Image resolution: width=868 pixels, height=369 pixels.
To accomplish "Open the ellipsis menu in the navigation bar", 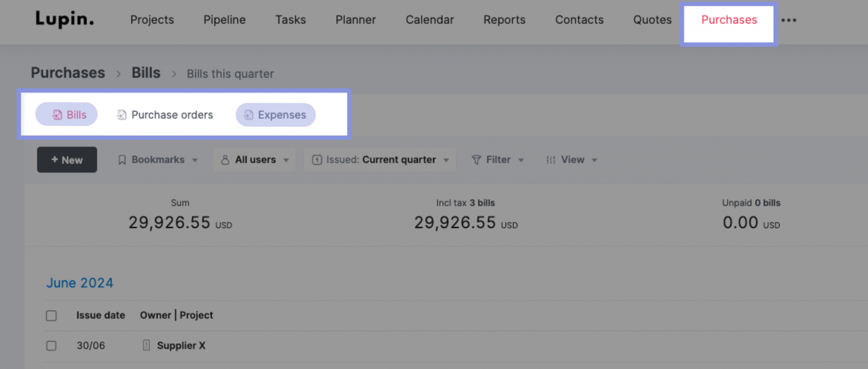I will [789, 20].
